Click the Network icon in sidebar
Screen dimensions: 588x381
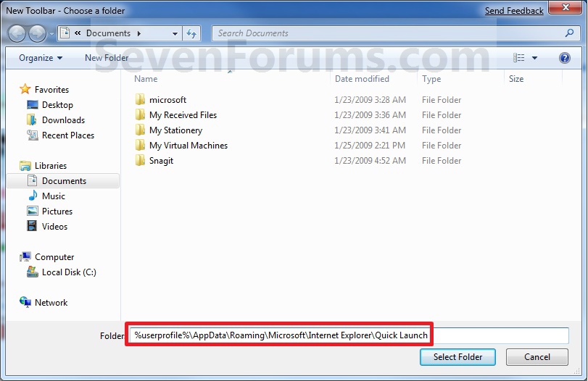(25, 302)
